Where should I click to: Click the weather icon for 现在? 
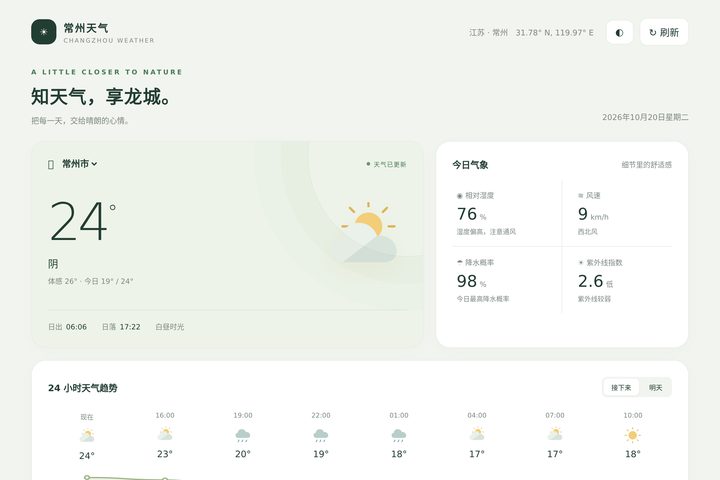pyautogui.click(x=87, y=435)
